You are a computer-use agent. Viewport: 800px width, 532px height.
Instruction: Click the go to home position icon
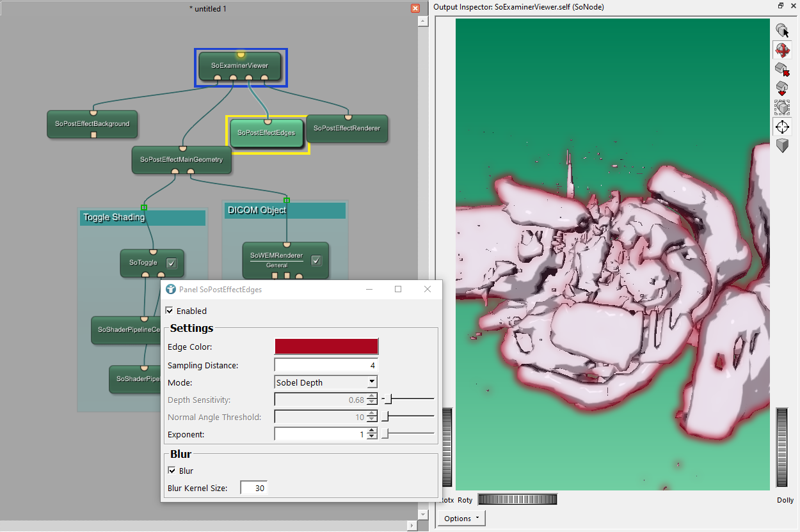tap(782, 69)
